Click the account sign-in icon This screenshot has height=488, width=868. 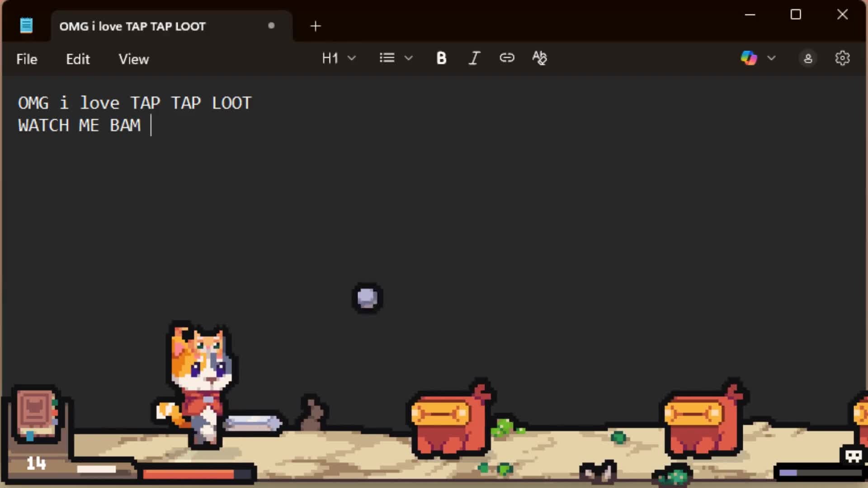pyautogui.click(x=808, y=58)
